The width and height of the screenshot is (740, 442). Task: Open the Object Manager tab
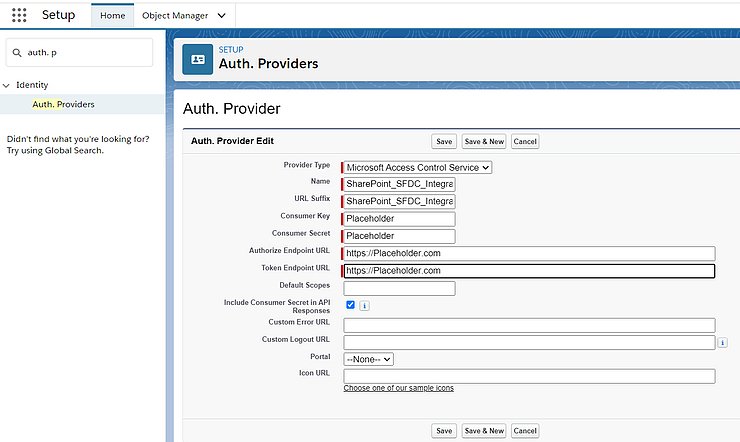(175, 16)
